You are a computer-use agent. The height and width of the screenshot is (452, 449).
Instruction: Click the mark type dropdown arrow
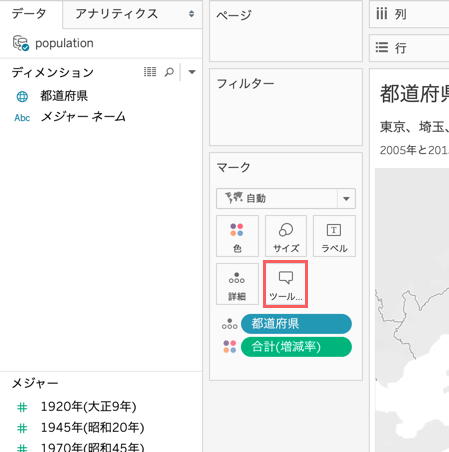[346, 199]
